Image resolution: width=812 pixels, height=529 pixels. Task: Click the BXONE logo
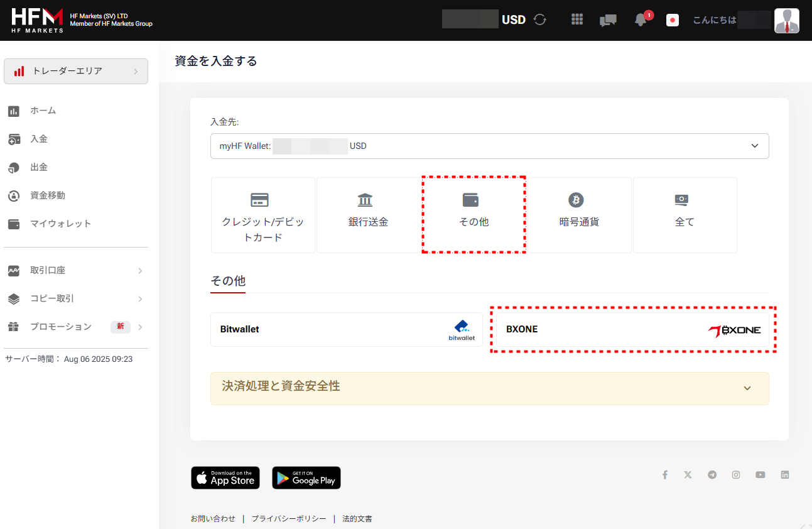click(x=734, y=330)
